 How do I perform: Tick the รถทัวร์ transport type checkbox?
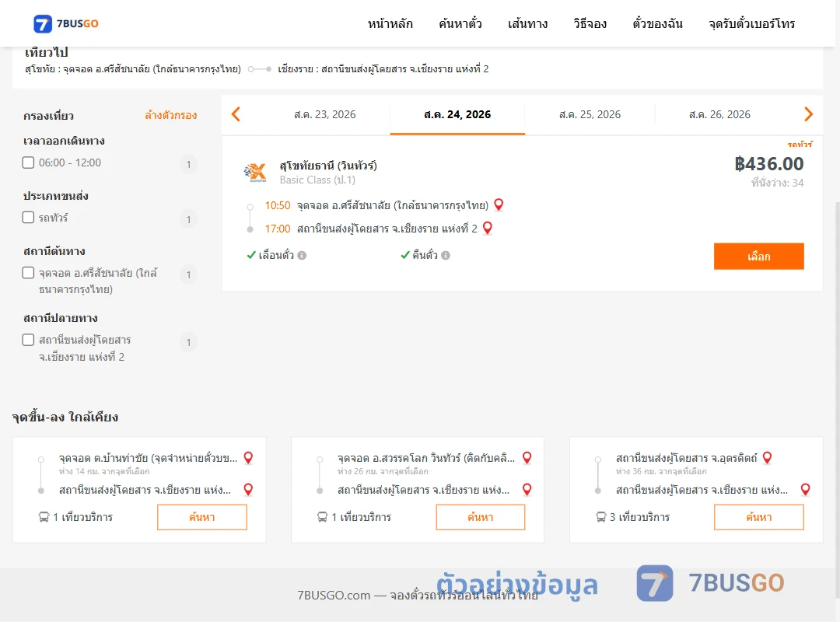click(x=29, y=217)
